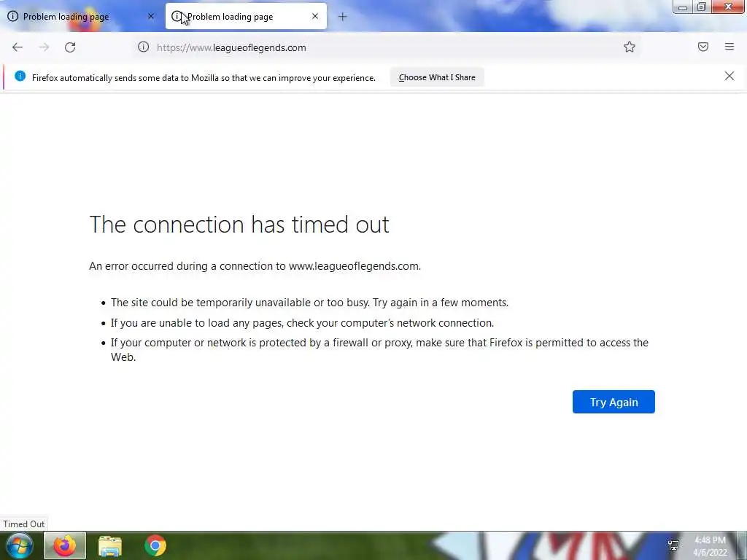
Task: Click the bullet about checking network connection
Action: tap(302, 323)
